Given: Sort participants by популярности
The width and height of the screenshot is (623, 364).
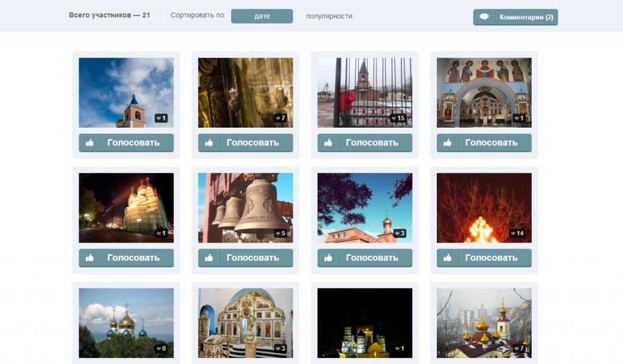Looking at the screenshot, I should (329, 16).
